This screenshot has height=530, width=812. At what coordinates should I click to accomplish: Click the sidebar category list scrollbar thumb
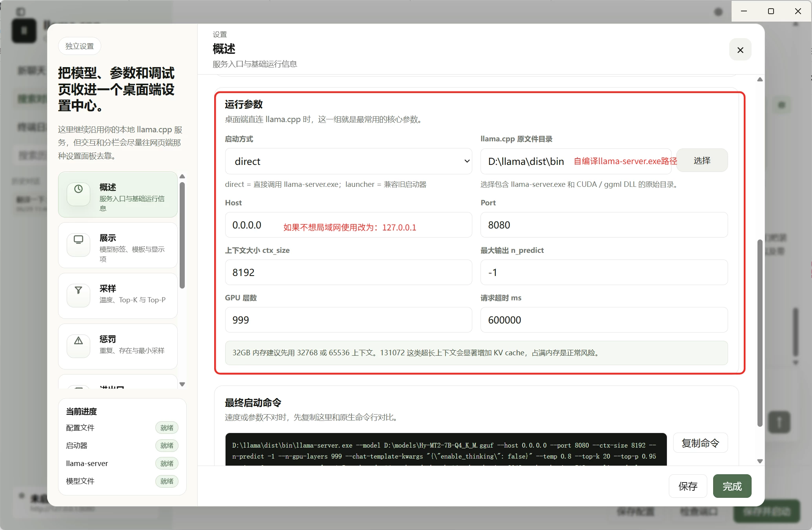pos(182,235)
